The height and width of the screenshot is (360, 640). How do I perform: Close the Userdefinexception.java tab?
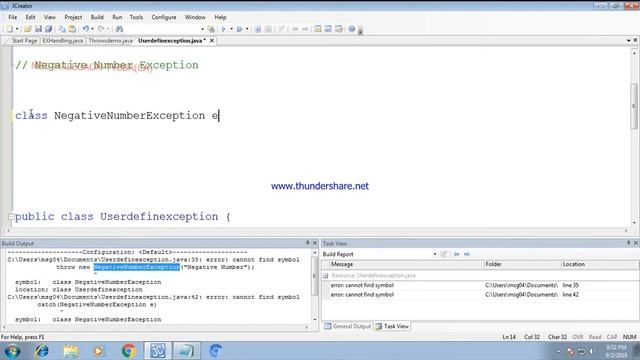tap(212, 40)
